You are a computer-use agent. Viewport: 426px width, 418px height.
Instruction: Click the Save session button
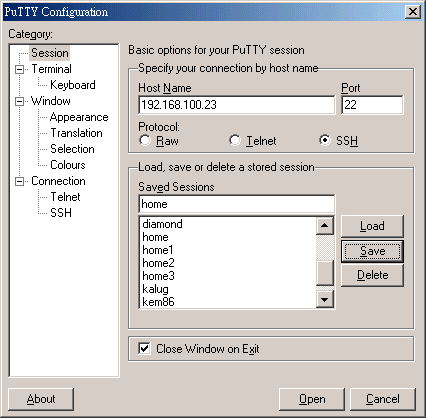coord(372,251)
